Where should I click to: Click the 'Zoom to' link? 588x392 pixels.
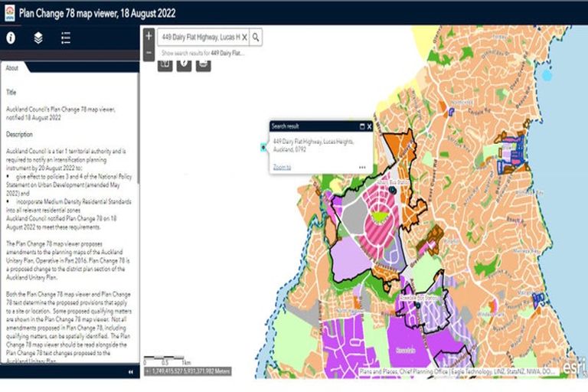(282, 166)
